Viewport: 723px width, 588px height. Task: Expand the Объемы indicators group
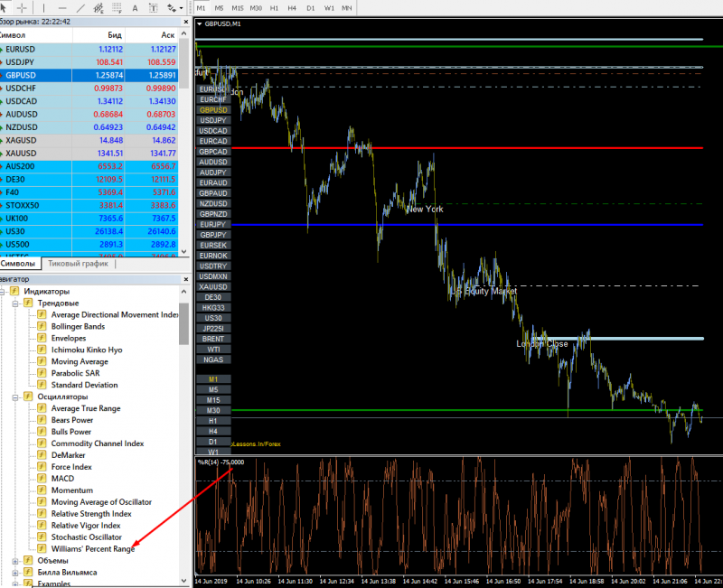click(x=15, y=561)
